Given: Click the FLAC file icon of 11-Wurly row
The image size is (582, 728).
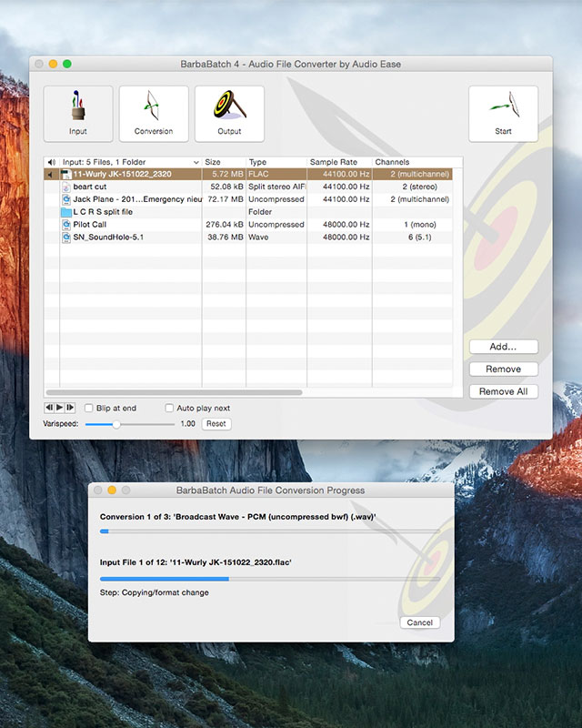Looking at the screenshot, I should [65, 174].
